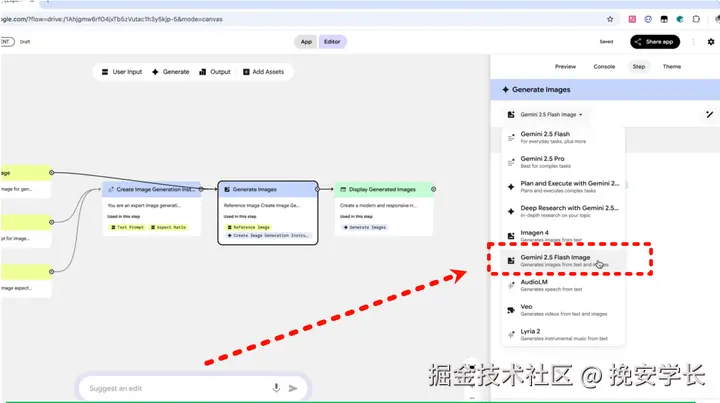The width and height of the screenshot is (720, 403).
Task: Add a Generate node
Action: (x=170, y=72)
